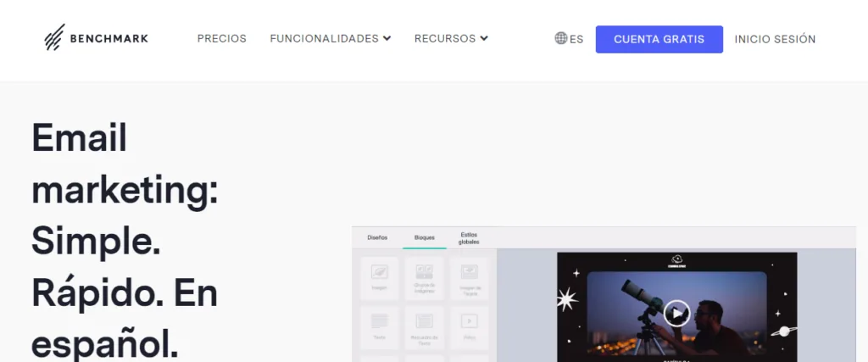
Task: Go to Inicio Sesión
Action: pos(775,39)
